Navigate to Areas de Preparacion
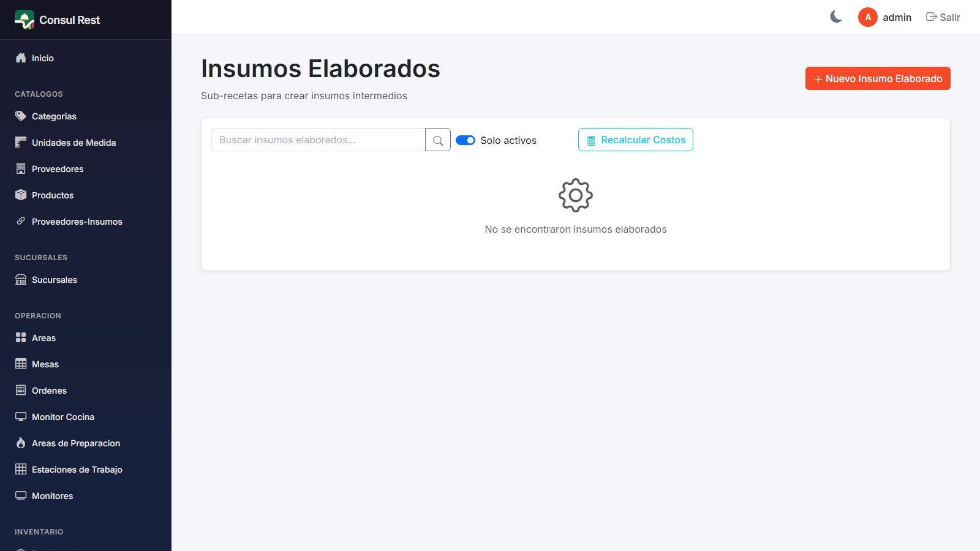 tap(86, 443)
